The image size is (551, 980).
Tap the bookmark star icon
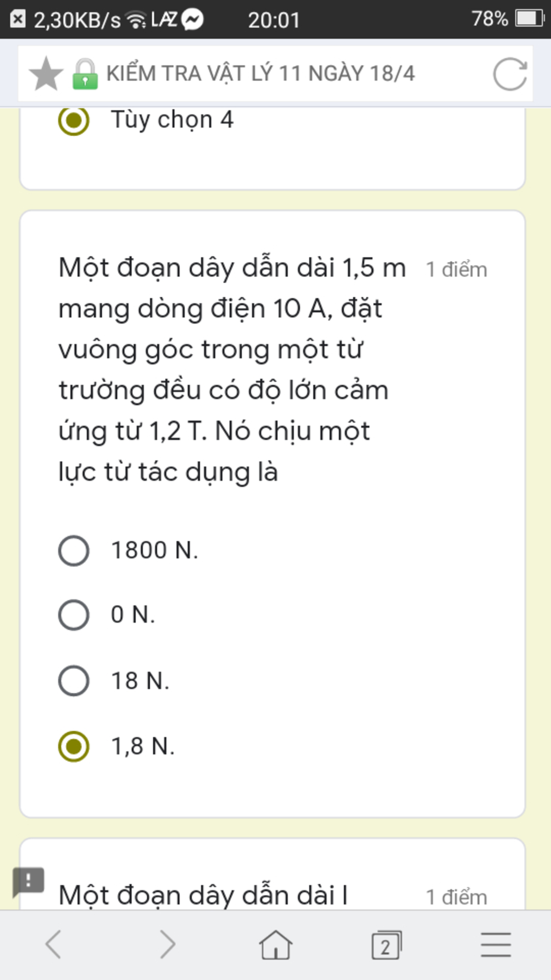46,74
